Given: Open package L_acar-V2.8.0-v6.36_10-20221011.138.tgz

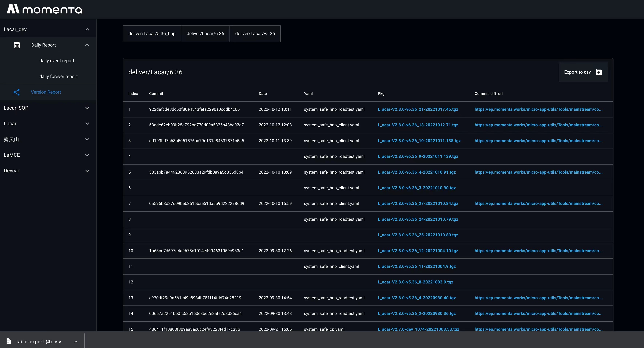Looking at the screenshot, I should [x=419, y=141].
